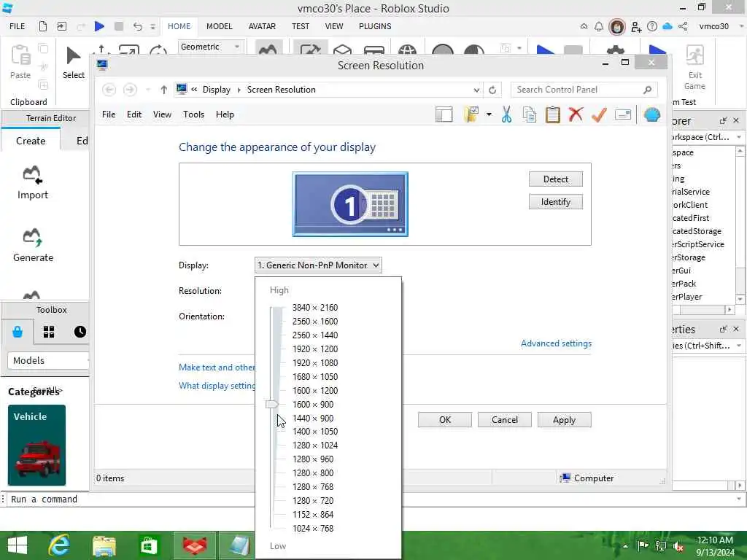Click the Paste clipboard icon
This screenshot has height=560, width=747.
20,55
